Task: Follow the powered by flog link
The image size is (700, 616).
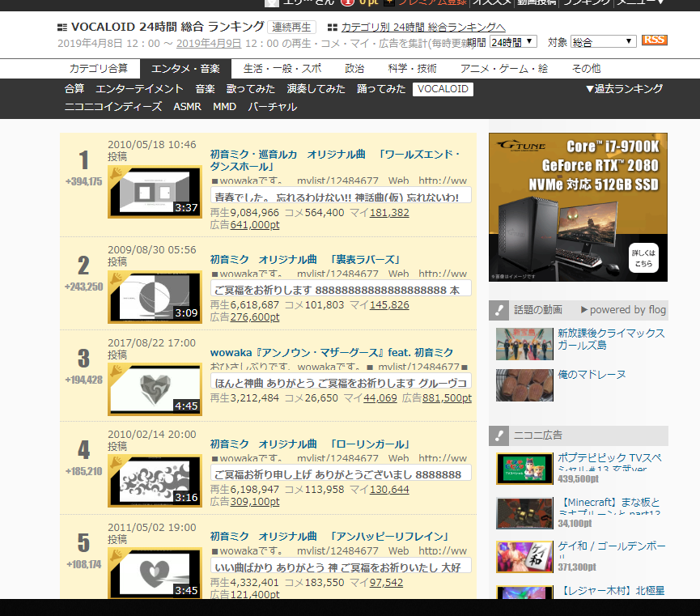Action: coord(623,309)
